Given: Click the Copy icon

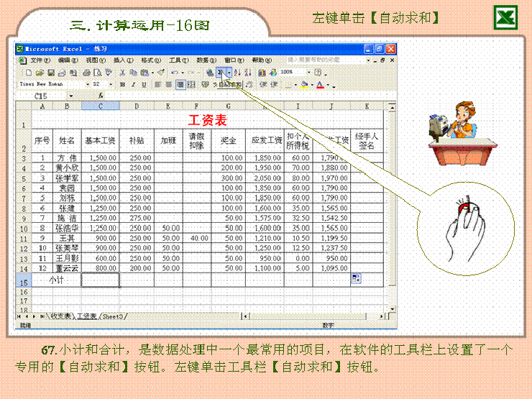Looking at the screenshot, I should (133, 73).
